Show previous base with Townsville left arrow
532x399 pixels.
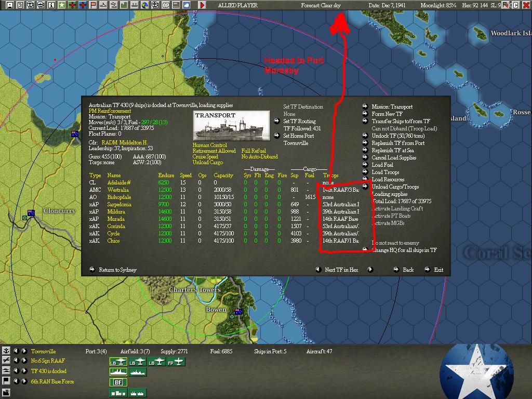16,351
